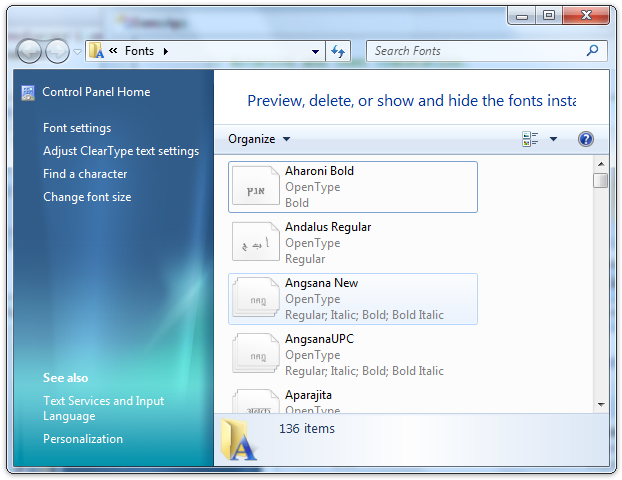Screen dimensions: 622x480
Task: Select the Andalus Regular font preview icon
Action: pyautogui.click(x=256, y=243)
